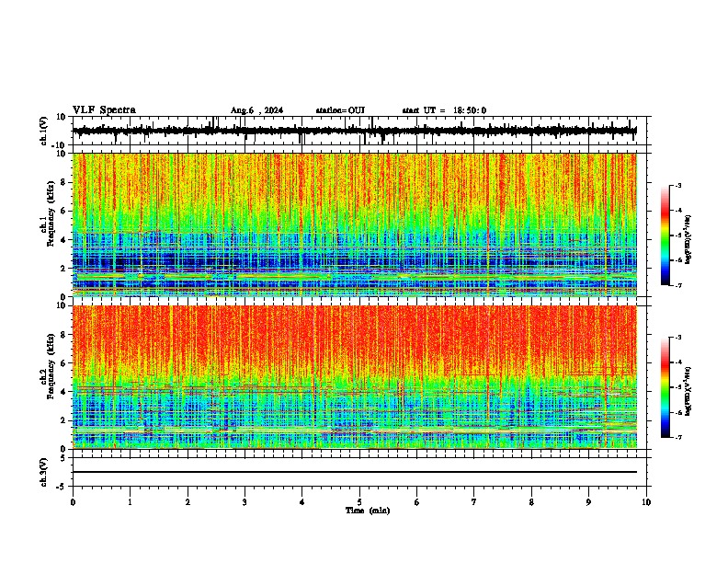Screen dimensions: 728x563
Task: Click the ch.3(V) flat line trace
Action: 355,472
